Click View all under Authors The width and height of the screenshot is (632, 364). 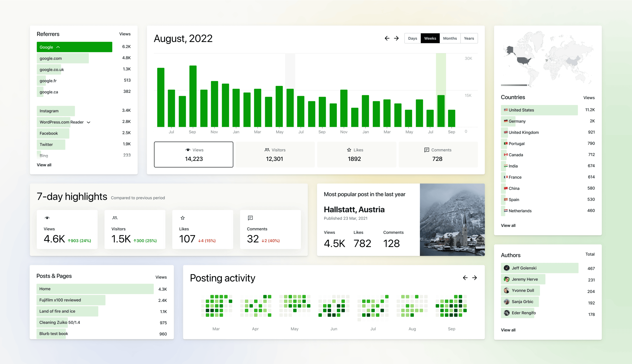pos(508,330)
